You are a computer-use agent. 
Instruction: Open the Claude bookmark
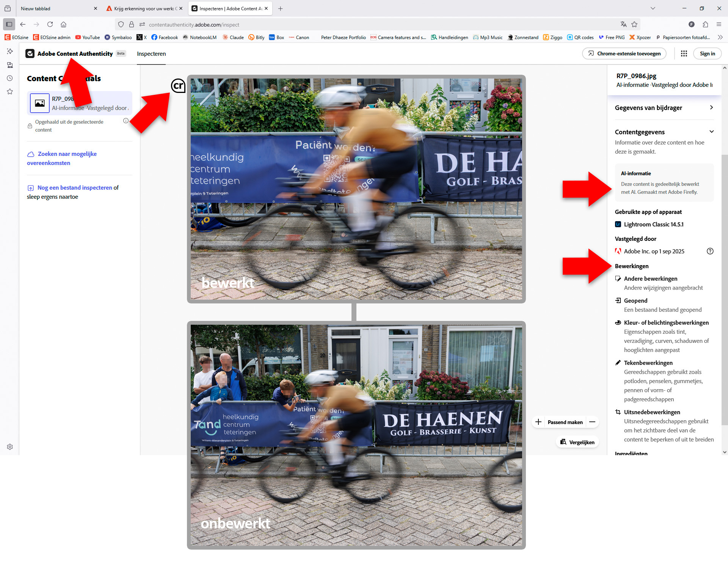click(233, 37)
